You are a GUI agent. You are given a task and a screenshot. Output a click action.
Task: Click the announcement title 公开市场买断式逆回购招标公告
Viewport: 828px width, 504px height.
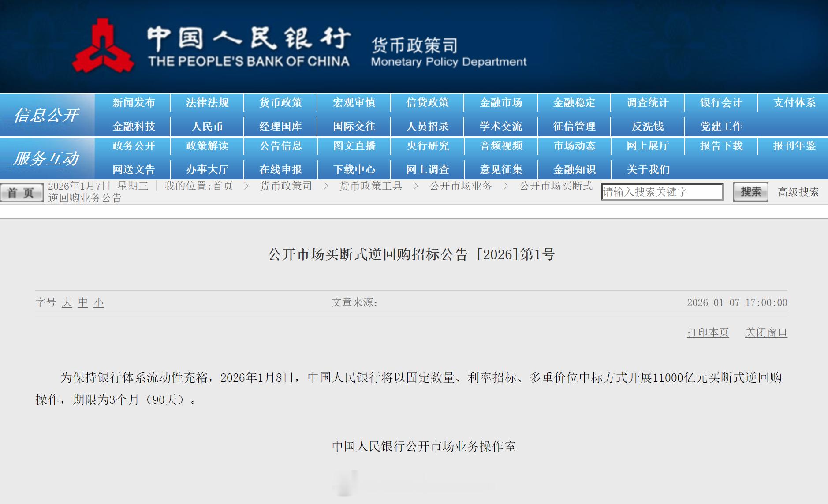tap(368, 254)
